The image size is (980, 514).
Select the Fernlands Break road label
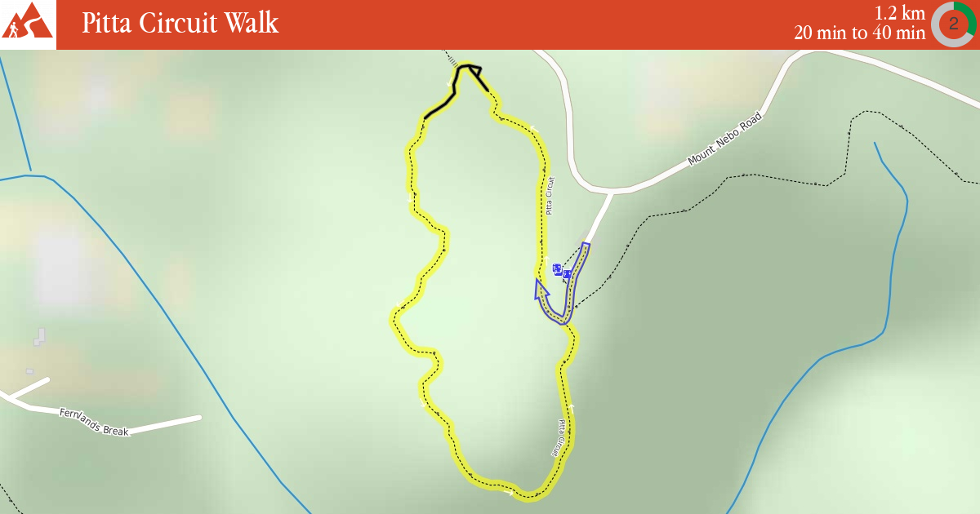(x=94, y=422)
